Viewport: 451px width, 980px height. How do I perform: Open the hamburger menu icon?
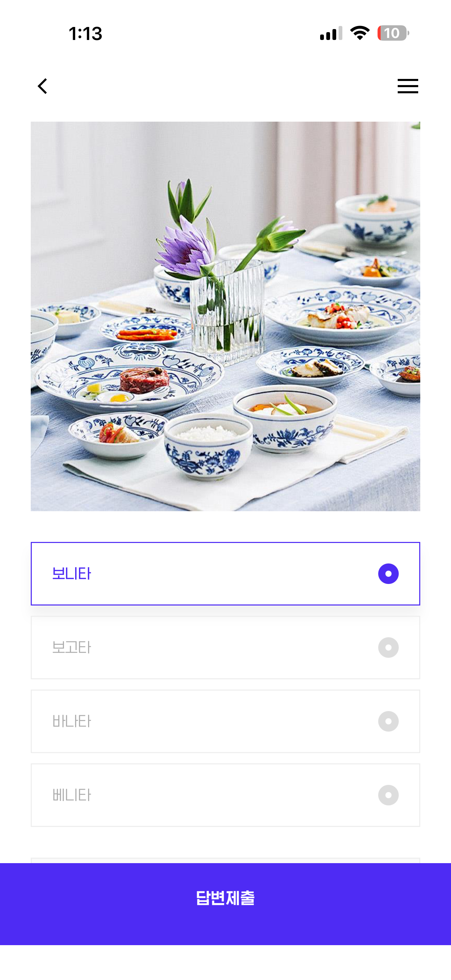[408, 86]
